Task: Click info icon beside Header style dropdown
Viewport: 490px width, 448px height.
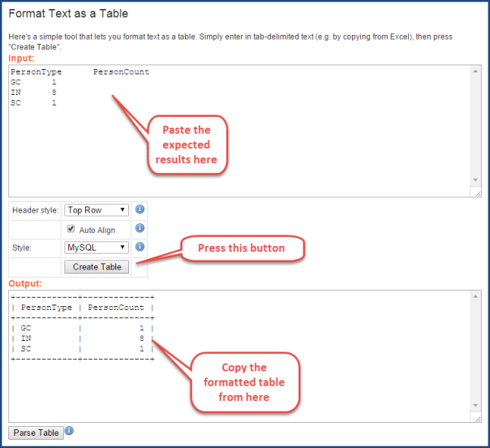Action: (x=140, y=209)
